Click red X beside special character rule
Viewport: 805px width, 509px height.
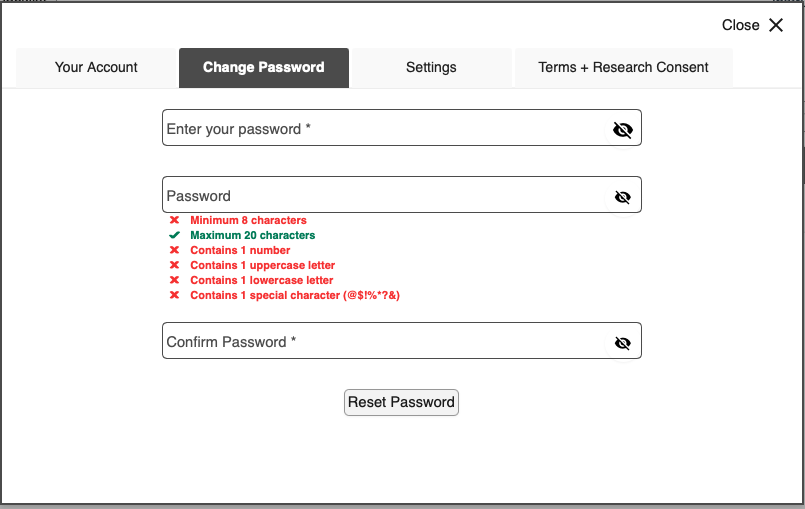pos(175,295)
